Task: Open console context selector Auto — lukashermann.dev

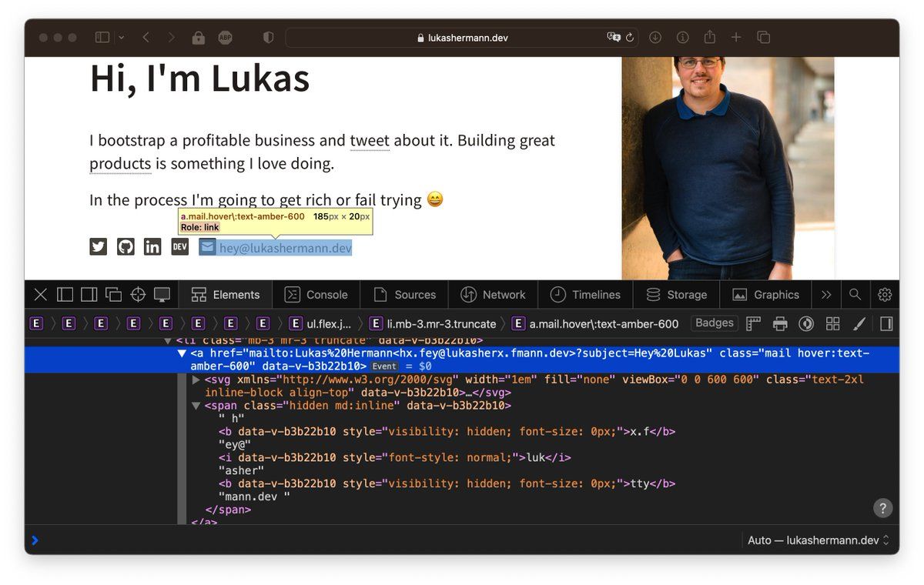Action: tap(819, 540)
